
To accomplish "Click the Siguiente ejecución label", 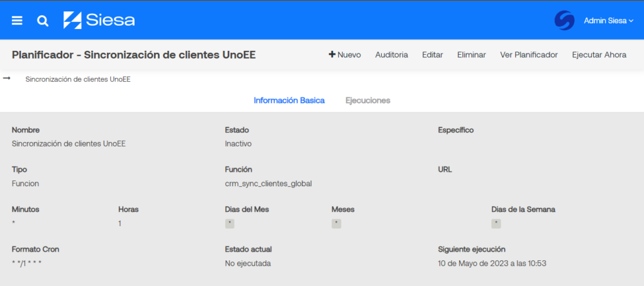I will (472, 250).
